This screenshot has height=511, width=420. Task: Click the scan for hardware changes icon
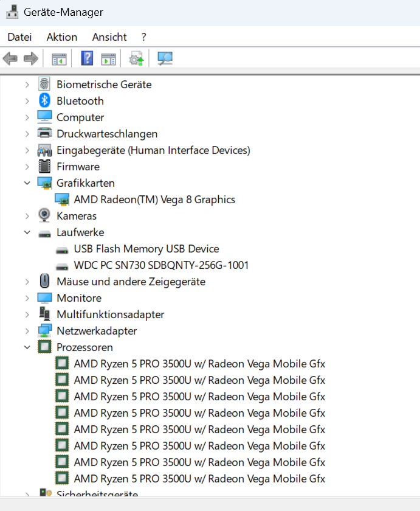165,58
